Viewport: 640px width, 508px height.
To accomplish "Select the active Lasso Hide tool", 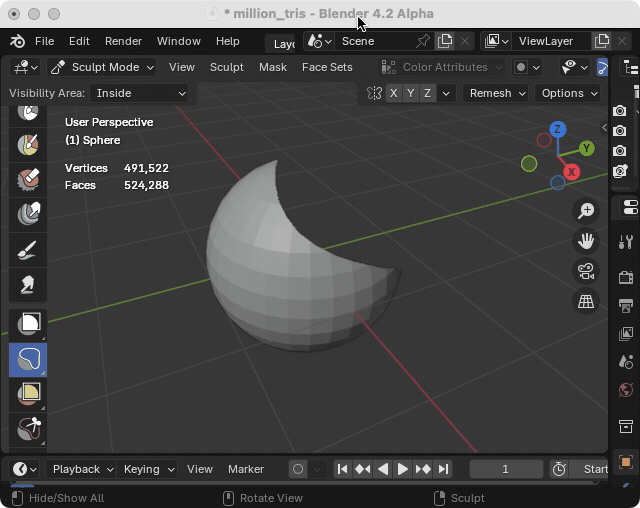I will [x=28, y=360].
